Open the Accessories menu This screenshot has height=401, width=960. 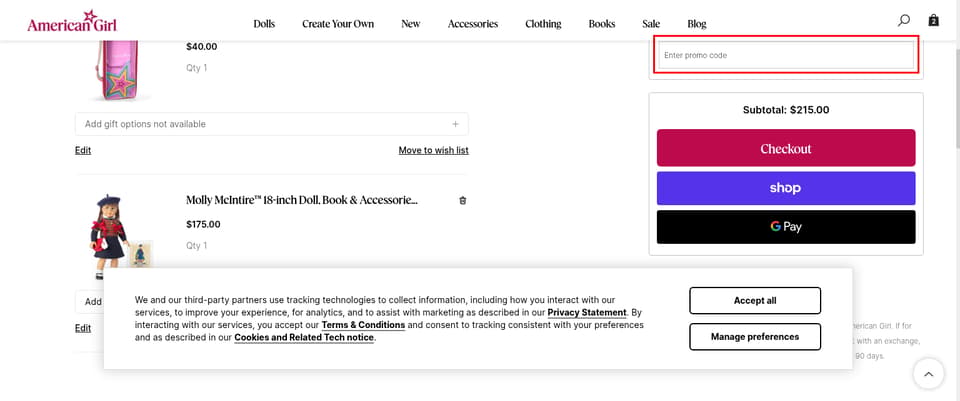[x=473, y=24]
